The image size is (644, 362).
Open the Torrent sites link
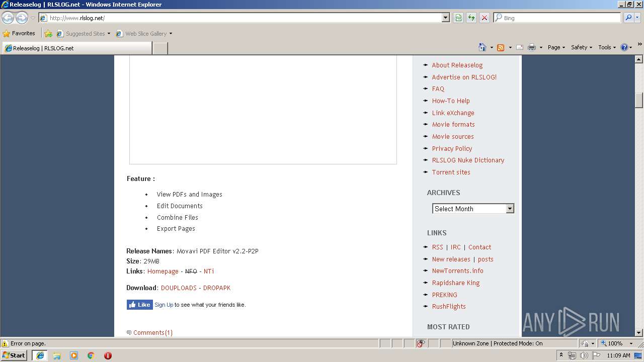point(451,172)
